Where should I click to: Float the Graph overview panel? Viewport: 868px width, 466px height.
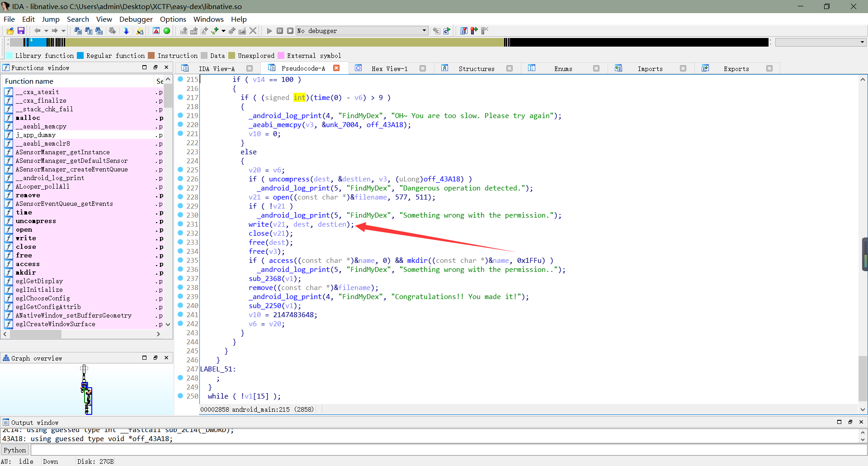pos(156,358)
